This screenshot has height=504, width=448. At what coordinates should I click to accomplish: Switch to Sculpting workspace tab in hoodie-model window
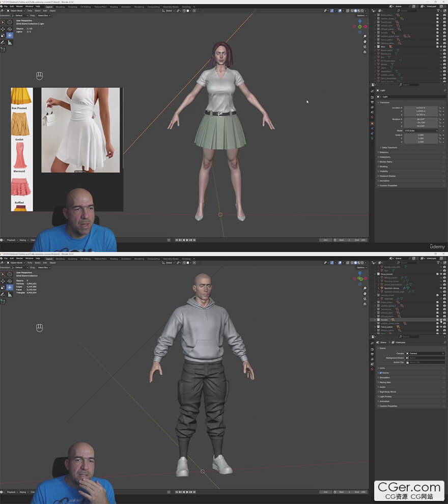click(73, 259)
